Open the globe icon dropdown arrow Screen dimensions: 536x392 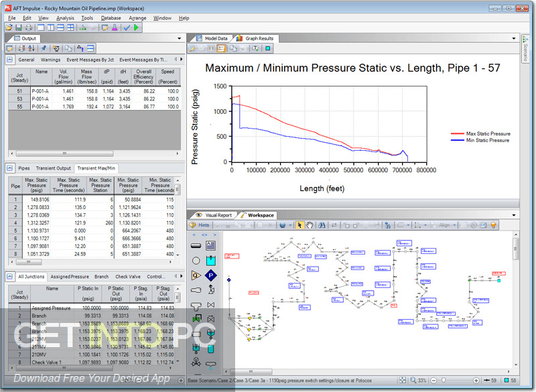(x=290, y=225)
